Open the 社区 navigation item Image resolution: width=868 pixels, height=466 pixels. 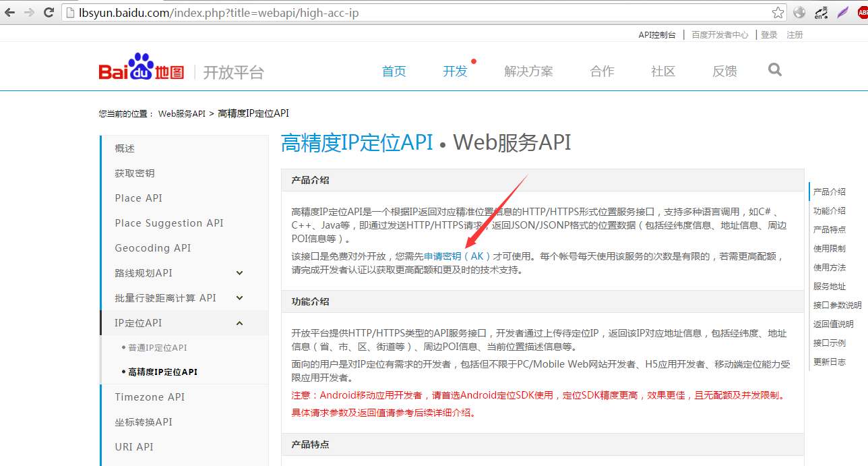coord(663,71)
